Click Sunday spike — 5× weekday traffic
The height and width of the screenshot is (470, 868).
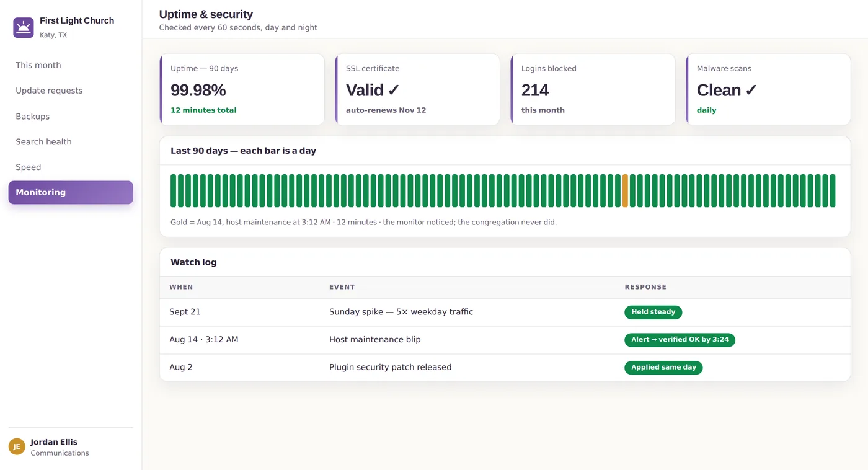pos(401,312)
